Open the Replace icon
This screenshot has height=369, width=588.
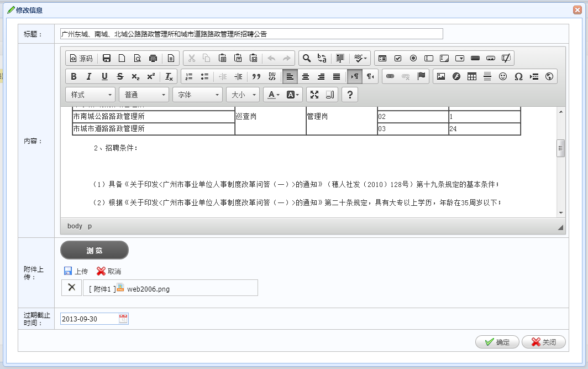coord(322,58)
